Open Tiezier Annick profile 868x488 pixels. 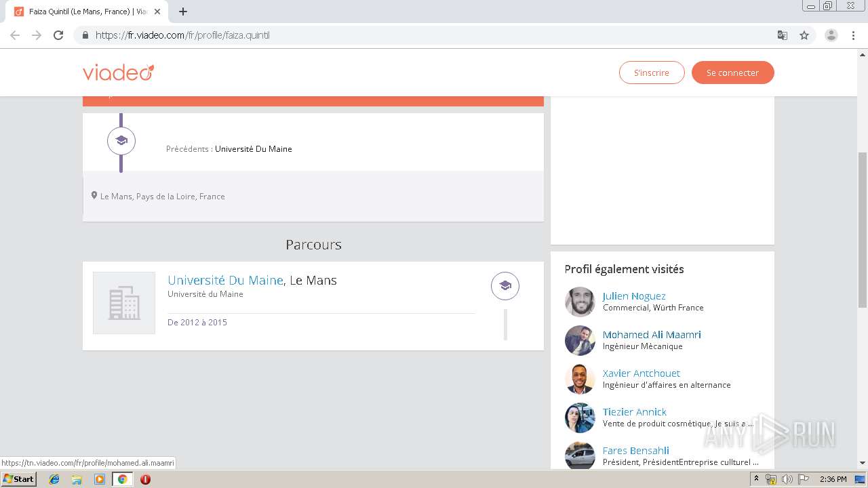click(x=635, y=412)
